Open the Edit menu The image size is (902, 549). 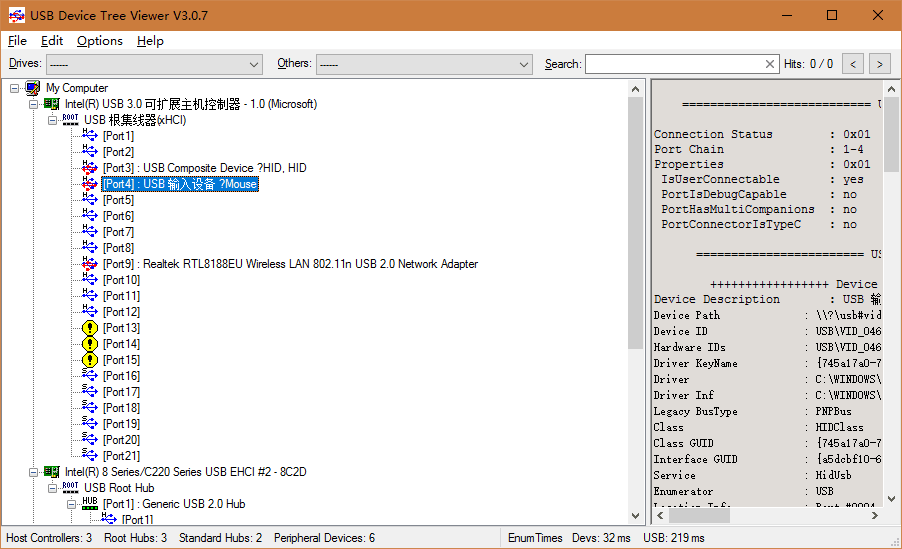[52, 41]
